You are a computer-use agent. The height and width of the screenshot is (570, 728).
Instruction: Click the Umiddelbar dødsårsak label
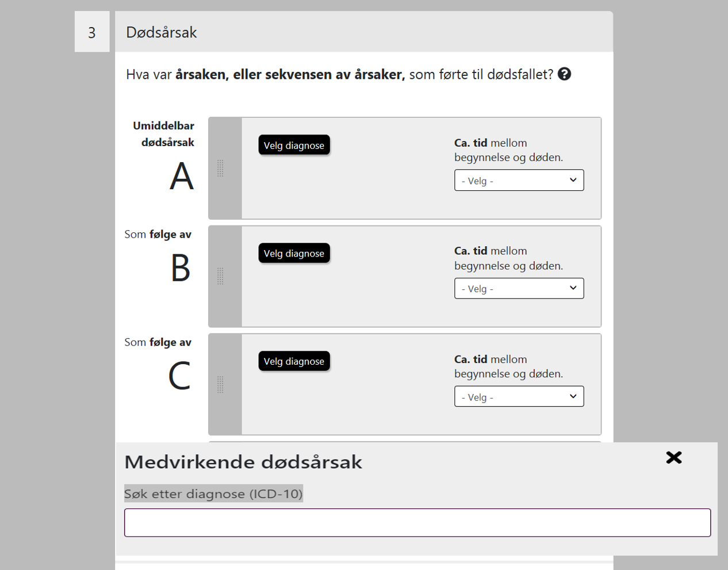click(x=164, y=134)
